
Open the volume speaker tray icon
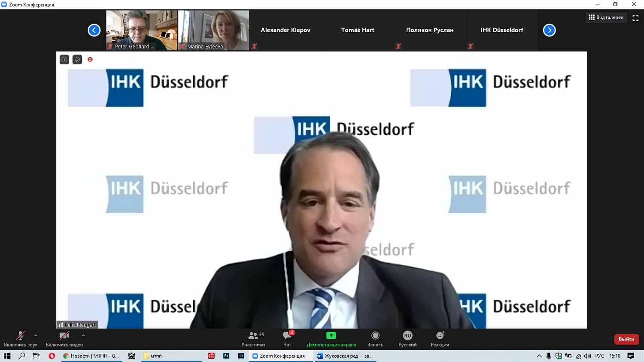click(588, 356)
